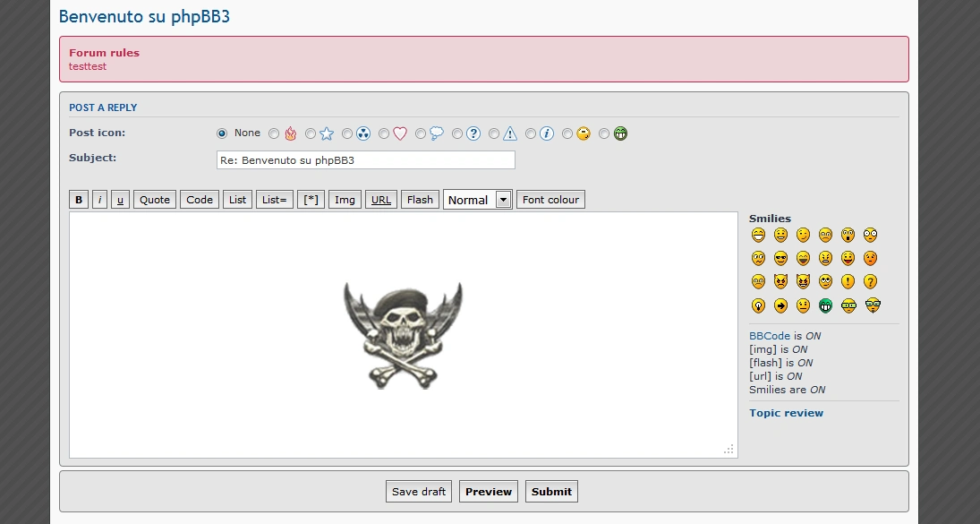Viewport: 980px width, 524px height.
Task: Click the Flash BBCode button
Action: click(420, 200)
